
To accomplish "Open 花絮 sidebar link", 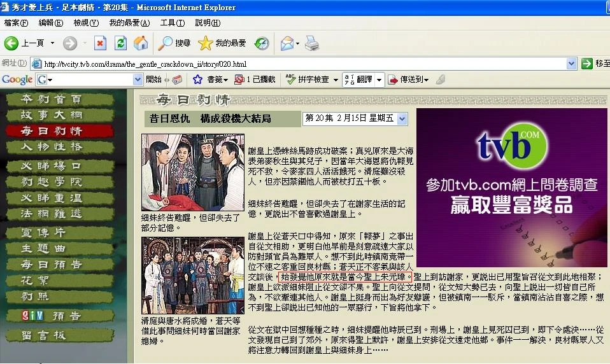I will click(x=60, y=281).
